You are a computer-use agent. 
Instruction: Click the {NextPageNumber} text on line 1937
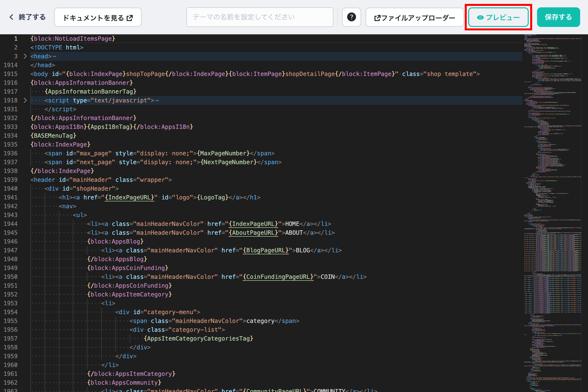(229, 162)
